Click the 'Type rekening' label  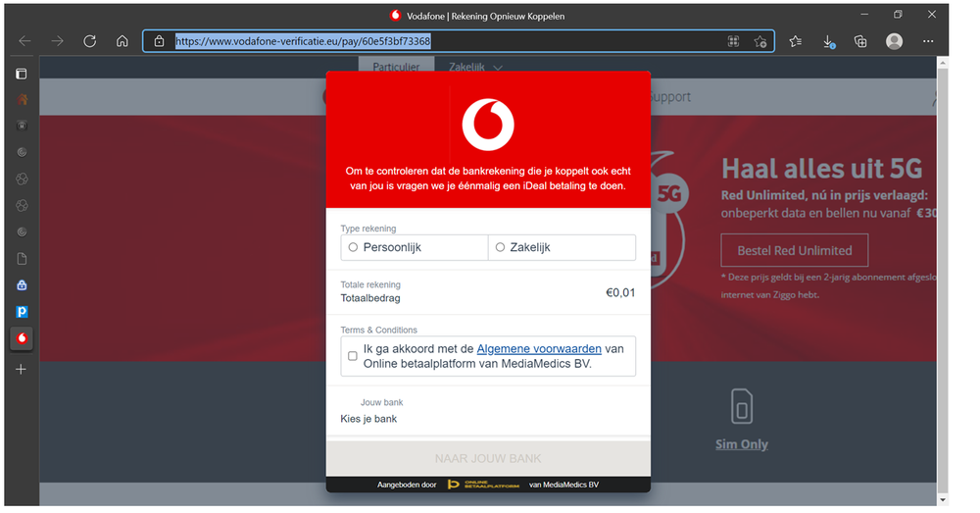(x=368, y=229)
